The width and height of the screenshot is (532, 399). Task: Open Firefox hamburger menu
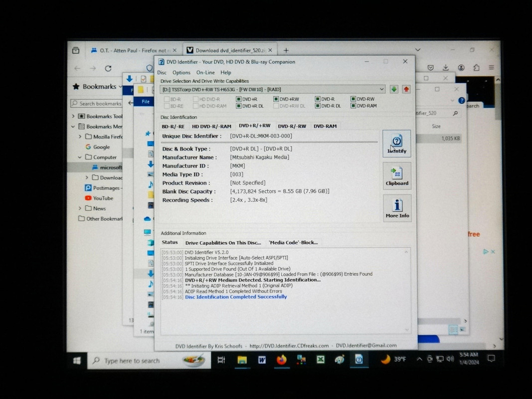[x=491, y=67]
